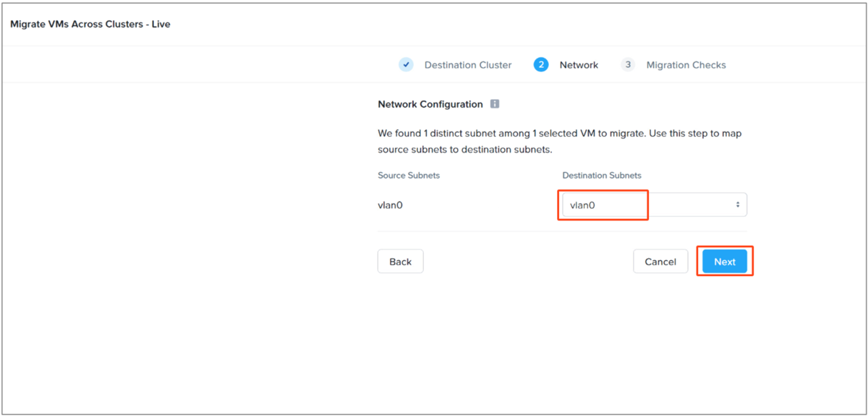
Task: Click the up-down arrow on Destination Subnets selector
Action: tap(738, 205)
